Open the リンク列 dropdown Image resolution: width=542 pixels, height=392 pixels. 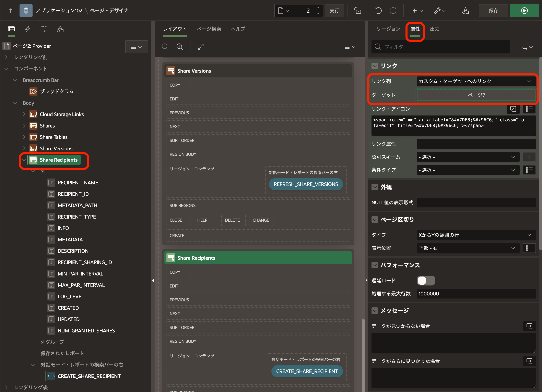point(476,81)
